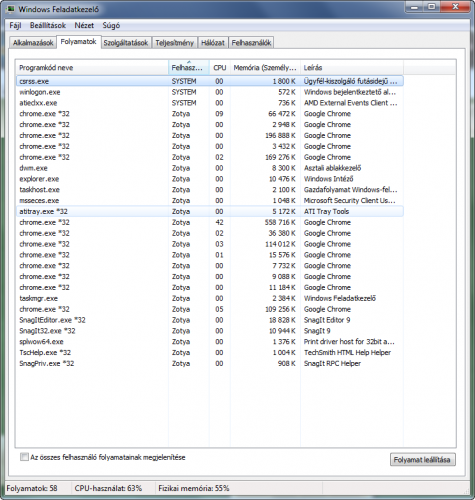The height and width of the screenshot is (500, 475).
Task: Select the taskmgr.exe process
Action: (x=210, y=298)
